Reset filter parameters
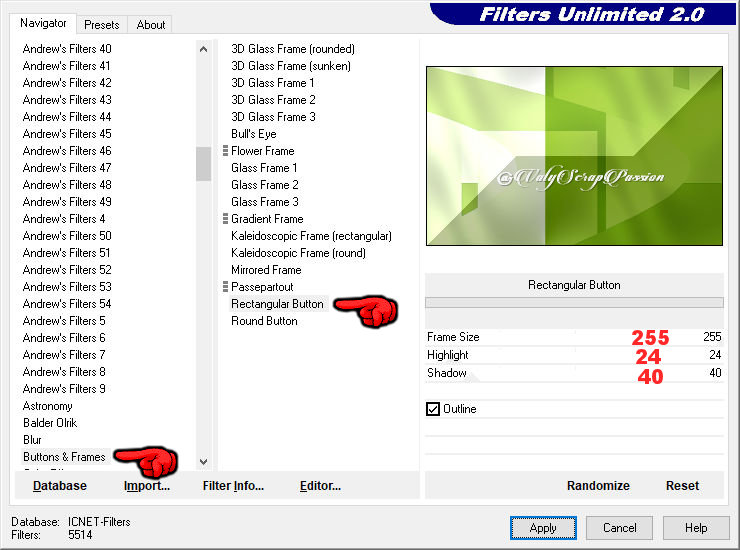Screen dimensions: 740x550 pyautogui.click(x=682, y=486)
